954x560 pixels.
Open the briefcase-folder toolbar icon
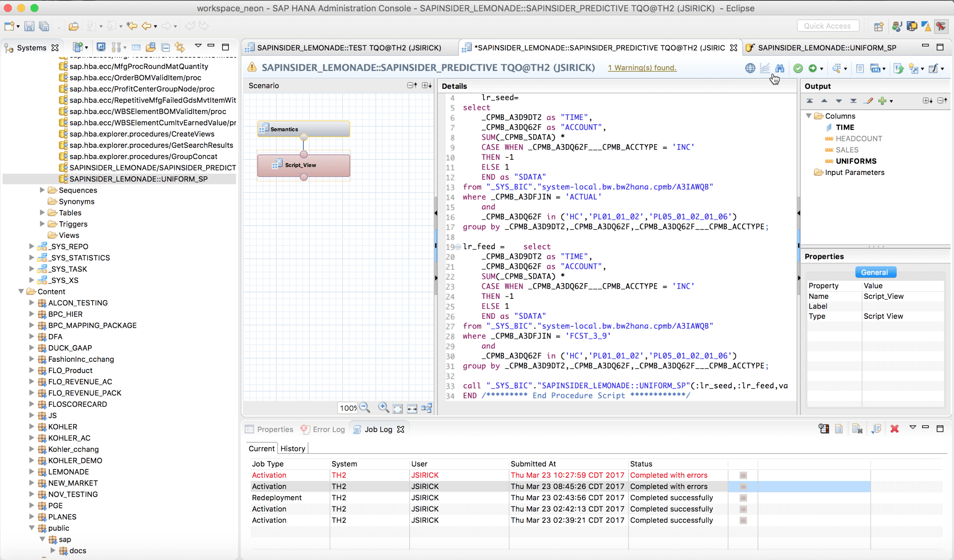point(74,26)
